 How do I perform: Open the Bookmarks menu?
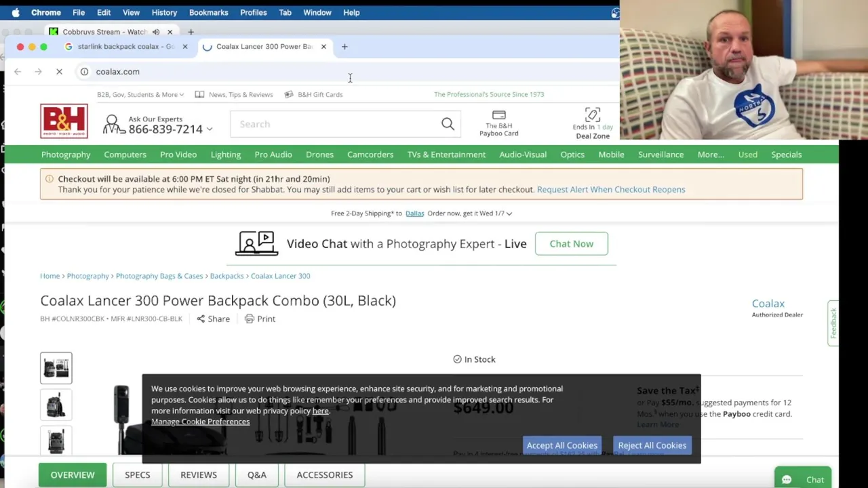(208, 12)
